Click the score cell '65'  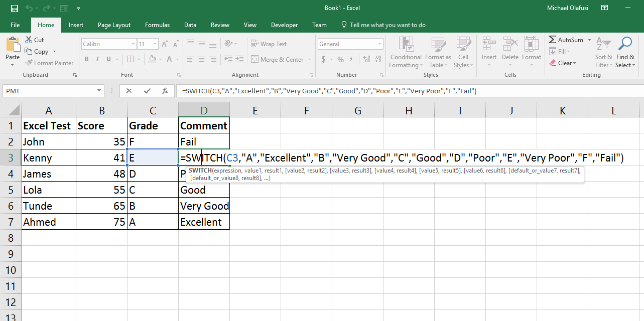(x=102, y=206)
